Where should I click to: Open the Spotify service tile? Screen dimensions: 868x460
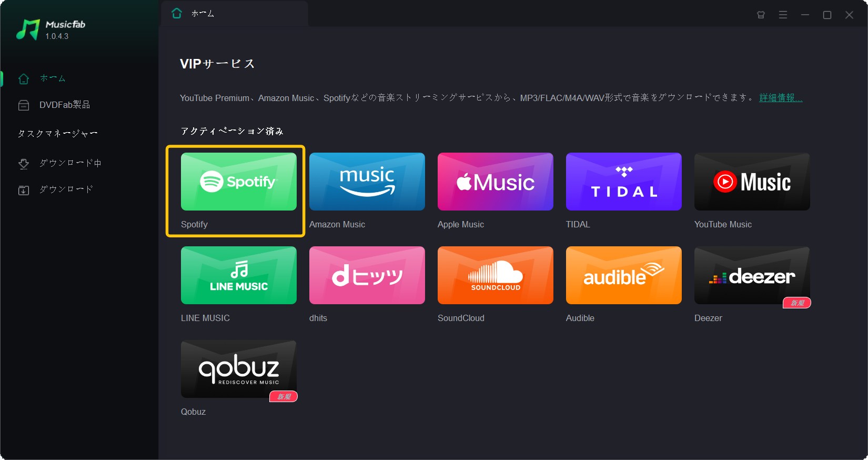[239, 182]
